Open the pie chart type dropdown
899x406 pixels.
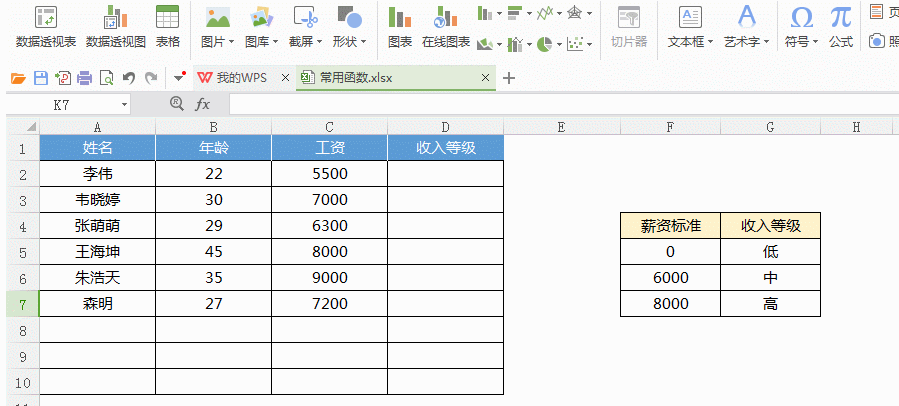tap(558, 44)
